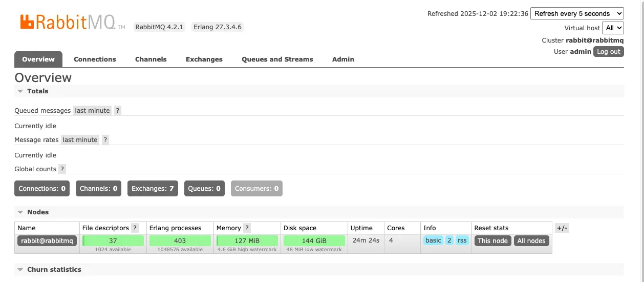This screenshot has height=282, width=644.
Task: Click the rss info tag
Action: pyautogui.click(x=462, y=240)
